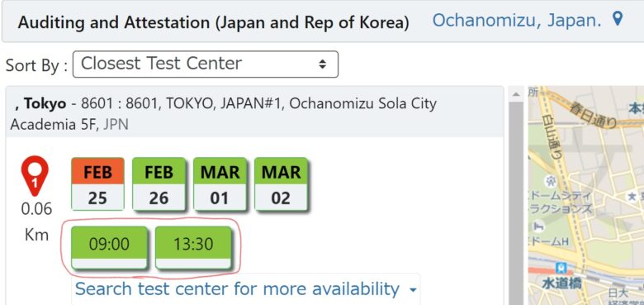Click the scrollbar up arrow of results list

(x=516, y=94)
